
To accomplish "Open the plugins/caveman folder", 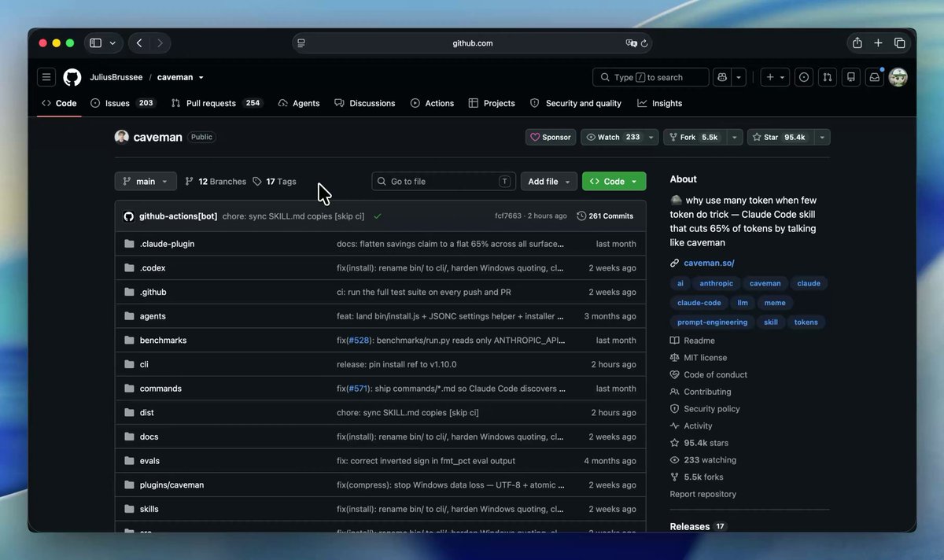I will tap(171, 484).
